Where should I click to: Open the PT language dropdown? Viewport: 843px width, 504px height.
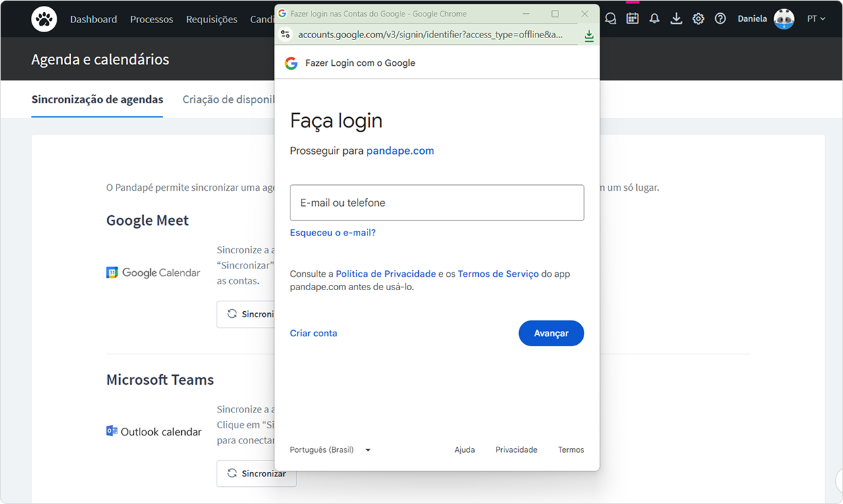[x=816, y=19]
